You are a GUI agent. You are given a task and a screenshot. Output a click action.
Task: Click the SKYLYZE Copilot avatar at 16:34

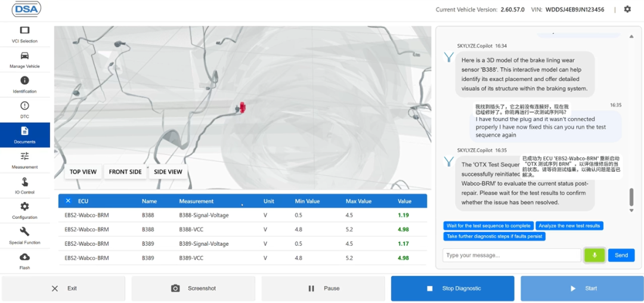[450, 57]
